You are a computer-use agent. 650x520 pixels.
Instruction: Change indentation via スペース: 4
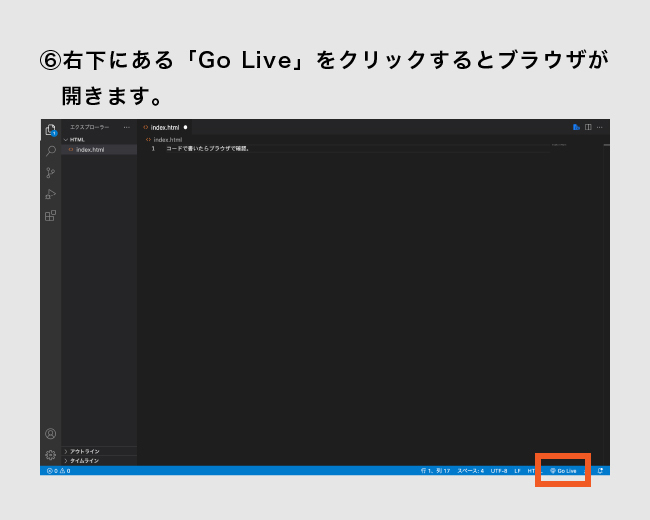point(471,471)
